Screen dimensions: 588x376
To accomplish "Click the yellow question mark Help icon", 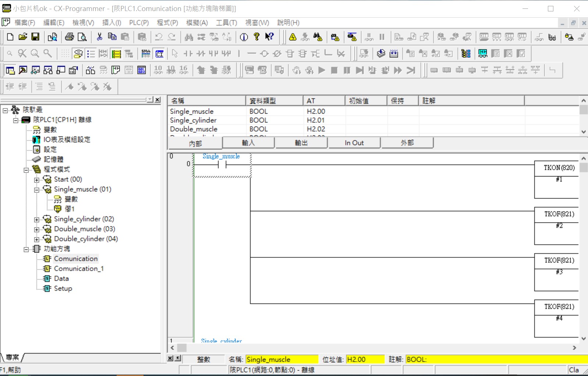I will click(x=256, y=37).
